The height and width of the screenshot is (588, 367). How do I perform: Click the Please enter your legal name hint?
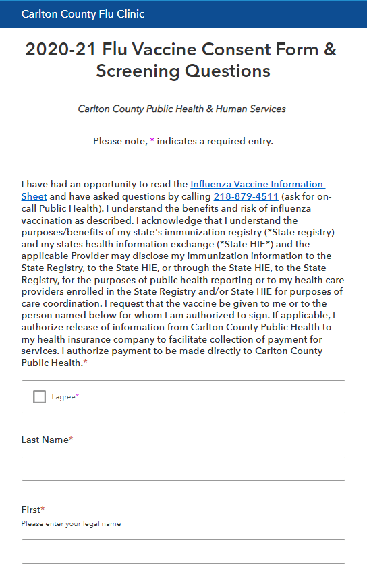click(72, 524)
